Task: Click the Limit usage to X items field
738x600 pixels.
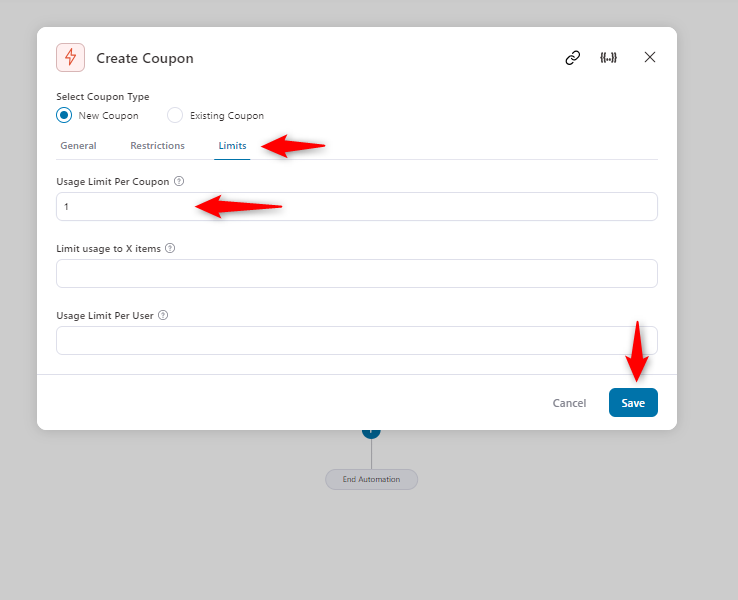Action: coord(357,273)
